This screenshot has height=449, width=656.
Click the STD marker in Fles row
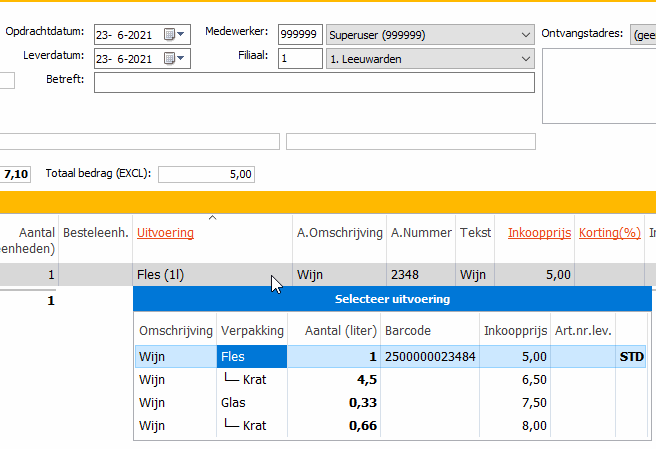pos(631,357)
